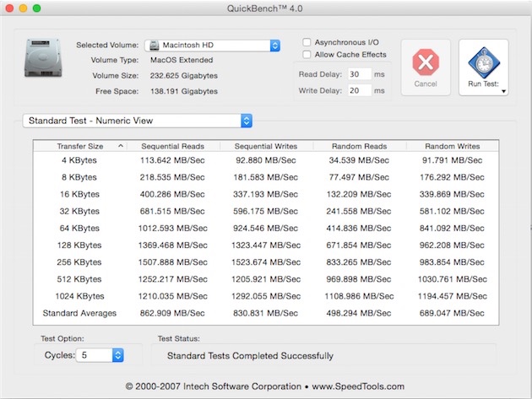Sort by Transfer Size column header
532x399 pixels.
pyautogui.click(x=80, y=146)
